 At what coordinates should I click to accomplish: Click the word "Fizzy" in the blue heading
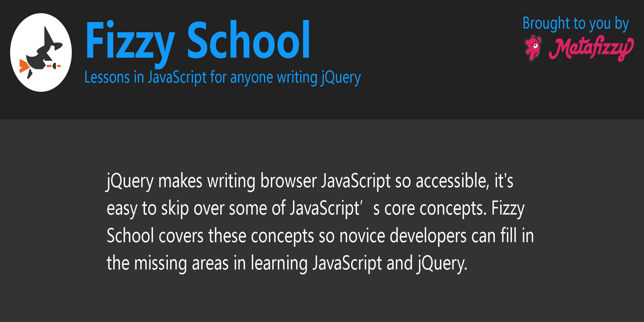point(130,41)
